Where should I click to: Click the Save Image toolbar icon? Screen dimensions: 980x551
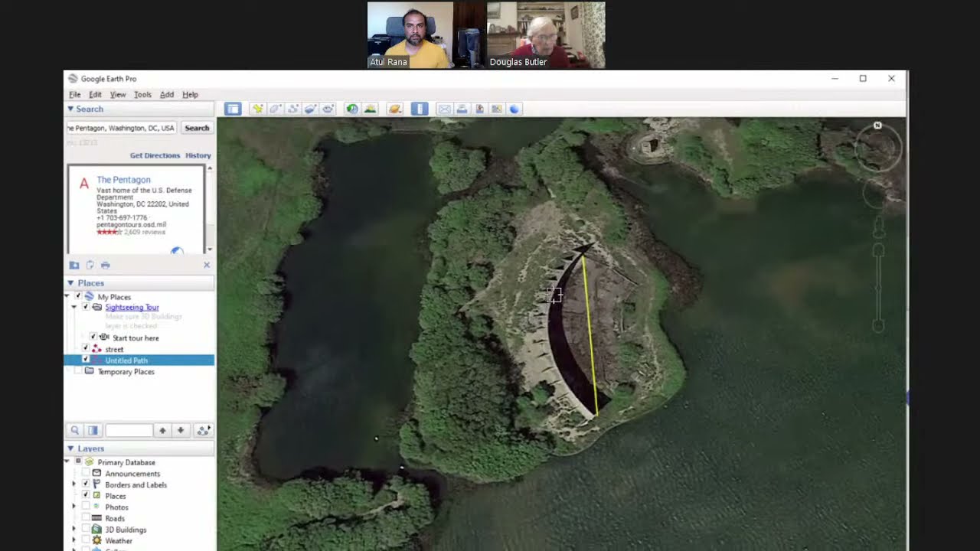coord(479,109)
